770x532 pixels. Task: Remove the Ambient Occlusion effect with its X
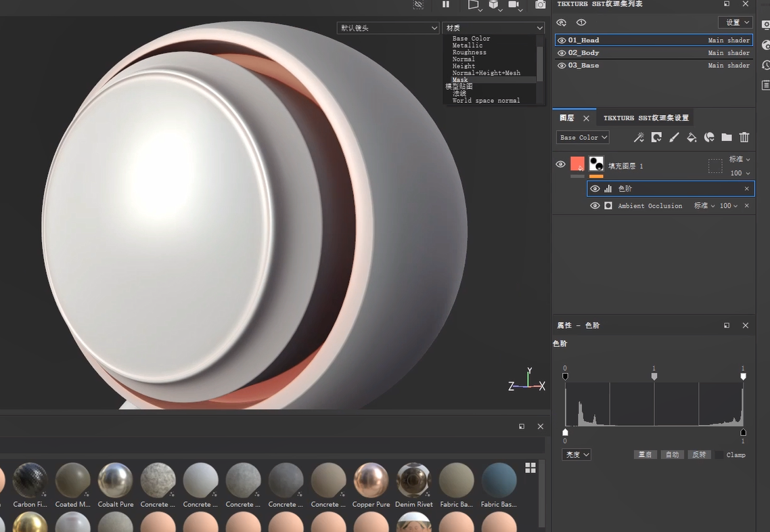747,206
